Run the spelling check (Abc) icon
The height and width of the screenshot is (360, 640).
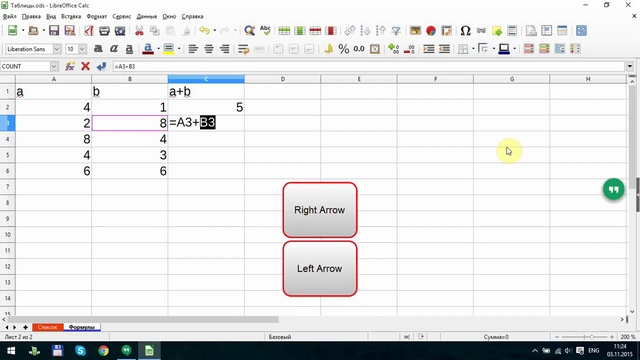point(265,31)
